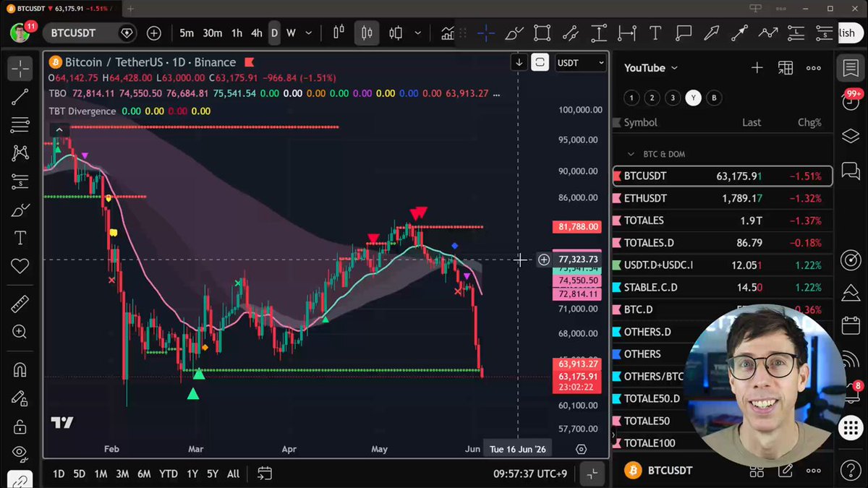Switch to the 1h timeframe
This screenshot has height=488, width=868.
(237, 33)
